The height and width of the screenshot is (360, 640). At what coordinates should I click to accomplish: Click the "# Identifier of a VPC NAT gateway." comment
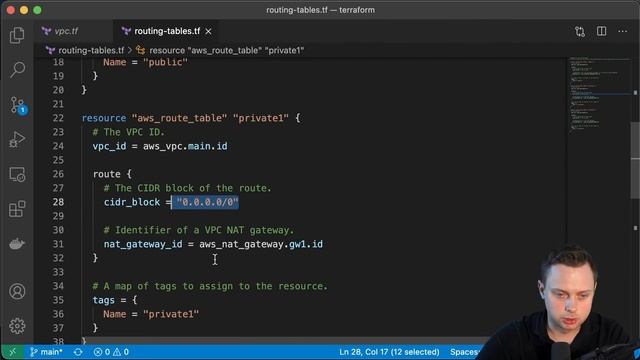(x=199, y=230)
